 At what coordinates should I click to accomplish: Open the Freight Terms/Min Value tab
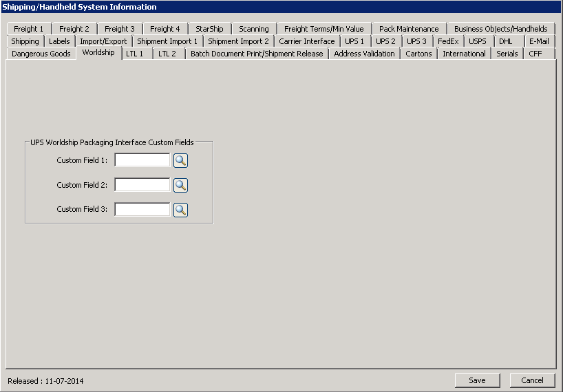323,29
